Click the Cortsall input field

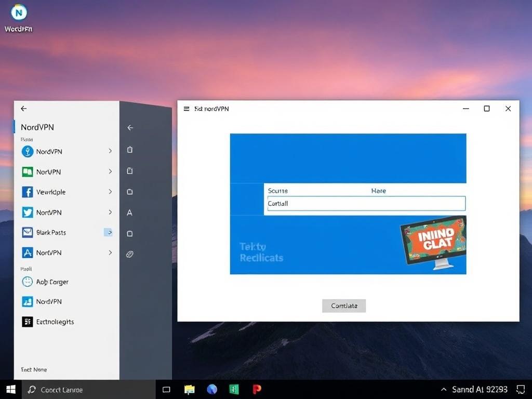point(366,204)
